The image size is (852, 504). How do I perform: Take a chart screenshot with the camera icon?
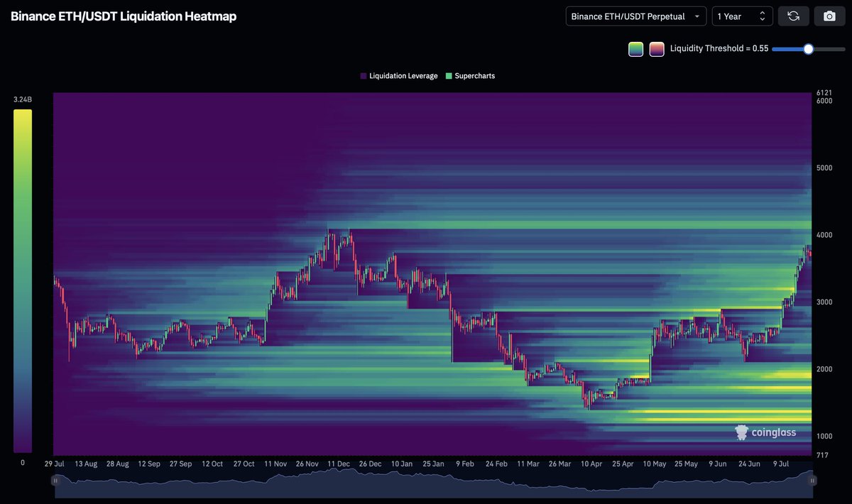(x=829, y=16)
